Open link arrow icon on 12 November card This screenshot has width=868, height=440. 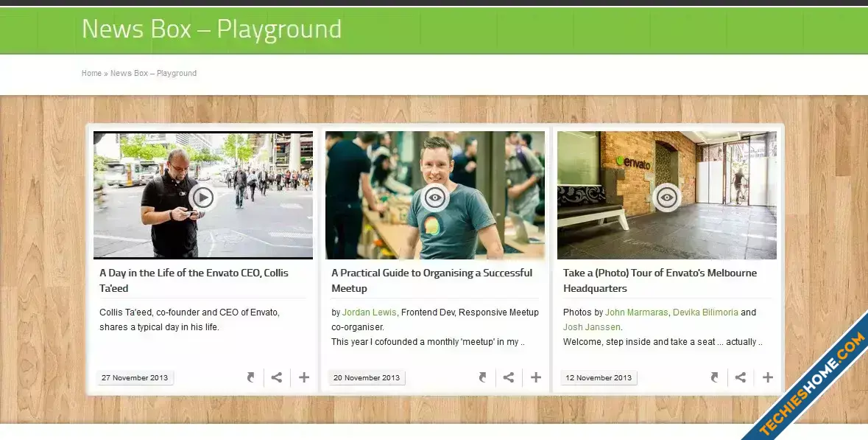(x=715, y=377)
